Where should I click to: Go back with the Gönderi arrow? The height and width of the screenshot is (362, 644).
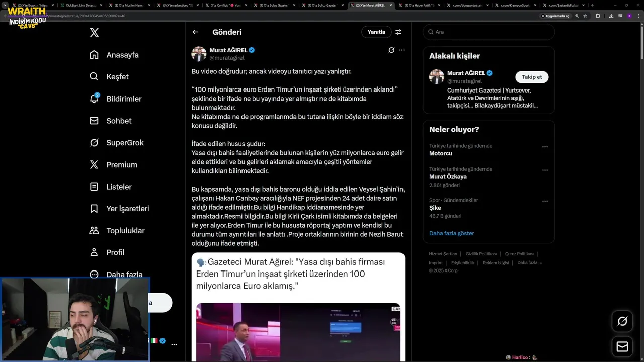(195, 32)
